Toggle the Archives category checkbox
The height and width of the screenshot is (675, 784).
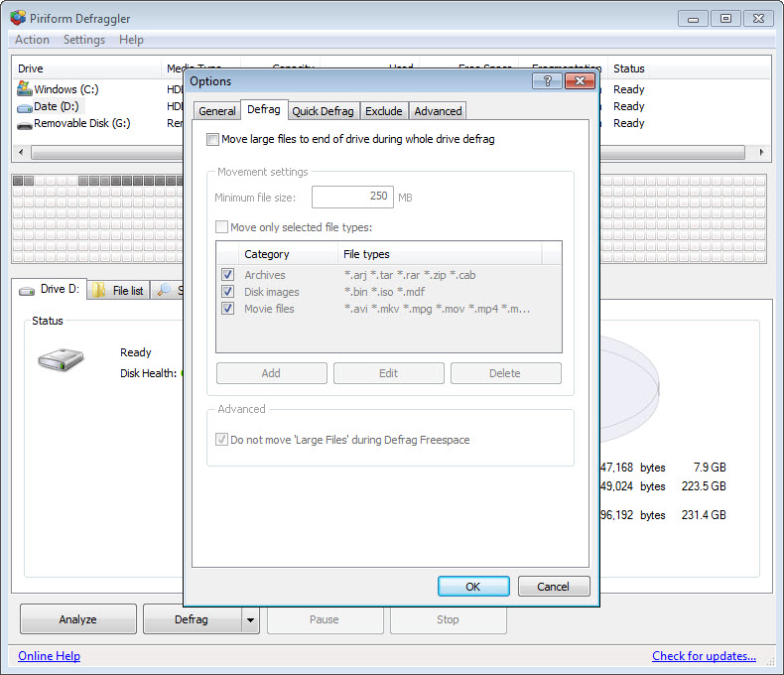click(x=227, y=275)
